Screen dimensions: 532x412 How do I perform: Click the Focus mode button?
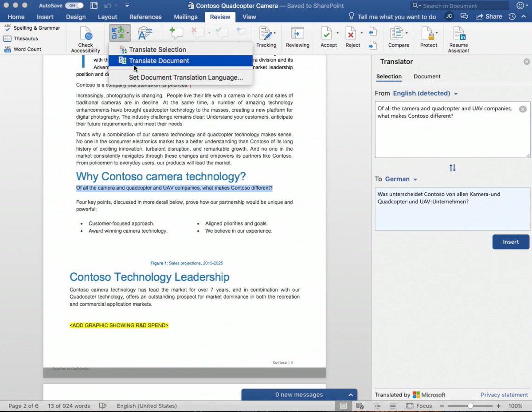click(419, 406)
